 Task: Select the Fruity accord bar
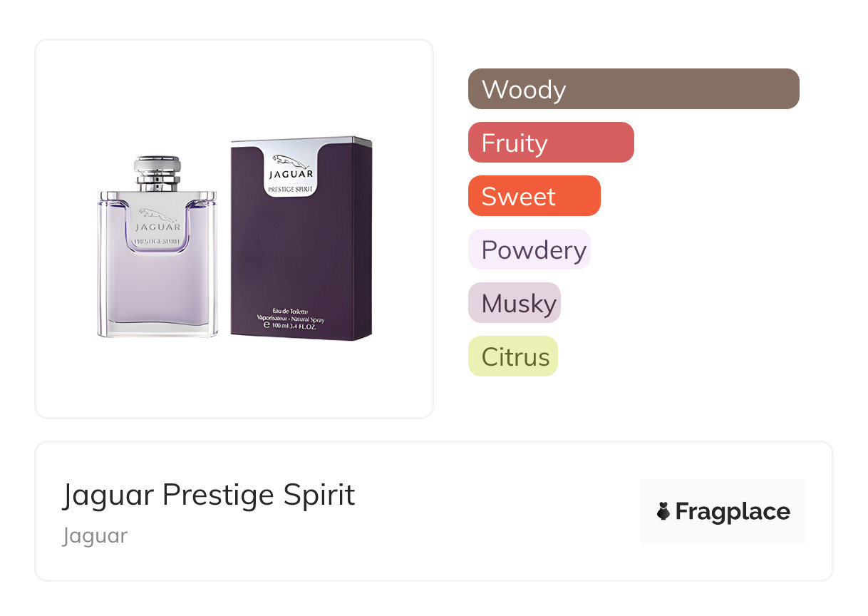551,143
